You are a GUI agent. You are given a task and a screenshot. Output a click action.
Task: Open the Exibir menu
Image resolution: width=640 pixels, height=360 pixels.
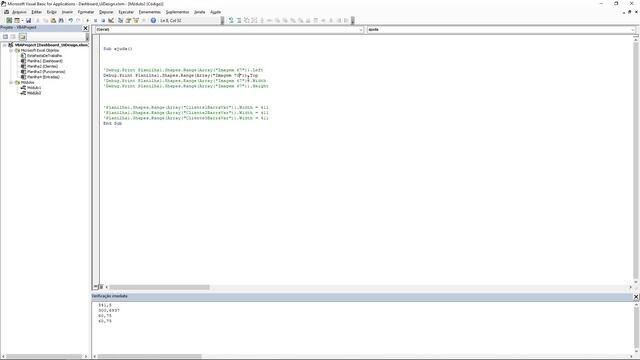[52, 12]
